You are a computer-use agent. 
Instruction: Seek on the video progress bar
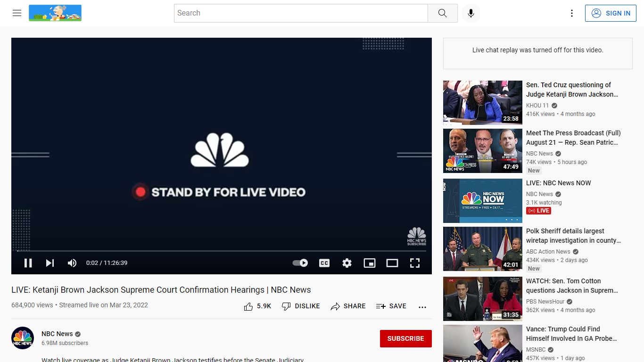[x=222, y=251]
